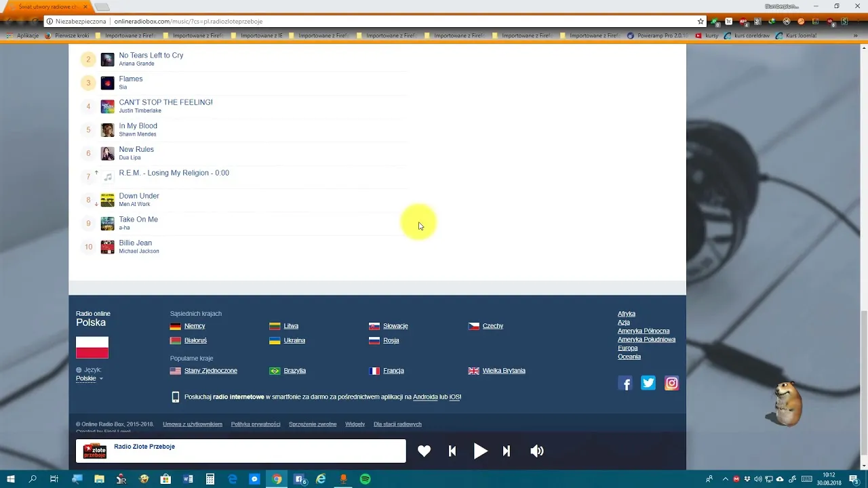
Task: Click the Take On Me album thumbnail
Action: [x=107, y=224]
